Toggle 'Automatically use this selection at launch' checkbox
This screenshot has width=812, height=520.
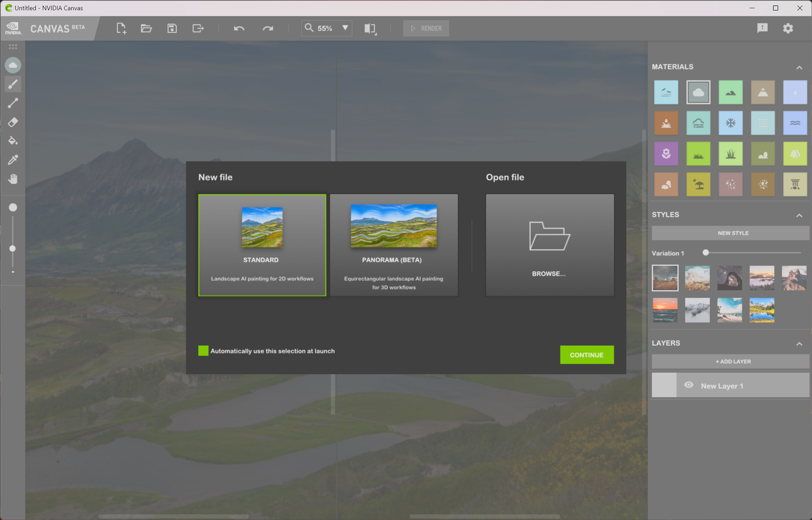[x=204, y=351]
